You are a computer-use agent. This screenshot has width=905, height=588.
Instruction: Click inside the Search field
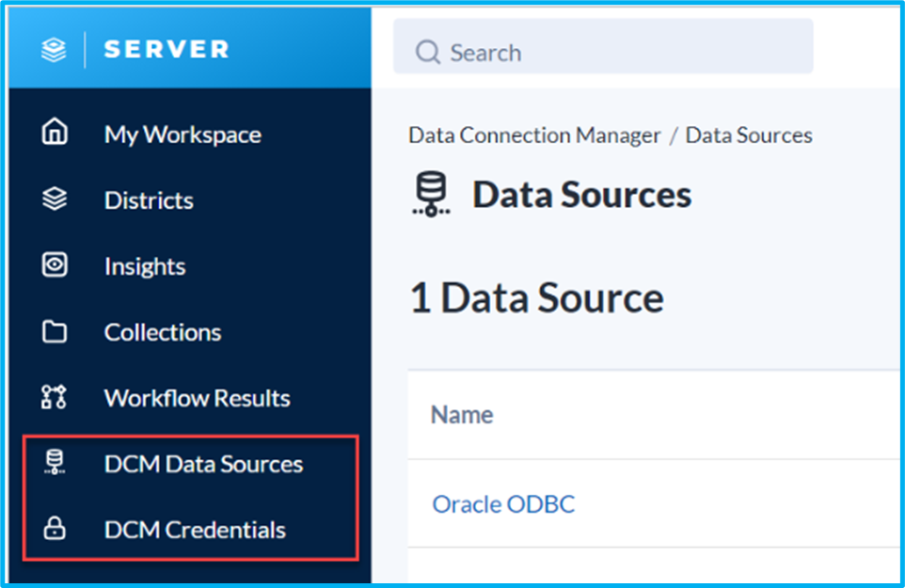(x=602, y=52)
